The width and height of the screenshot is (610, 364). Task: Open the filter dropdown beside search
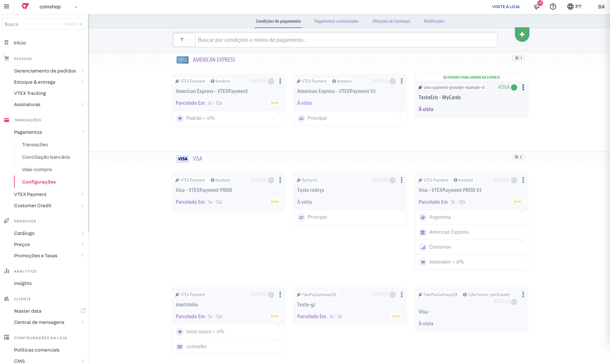(184, 40)
